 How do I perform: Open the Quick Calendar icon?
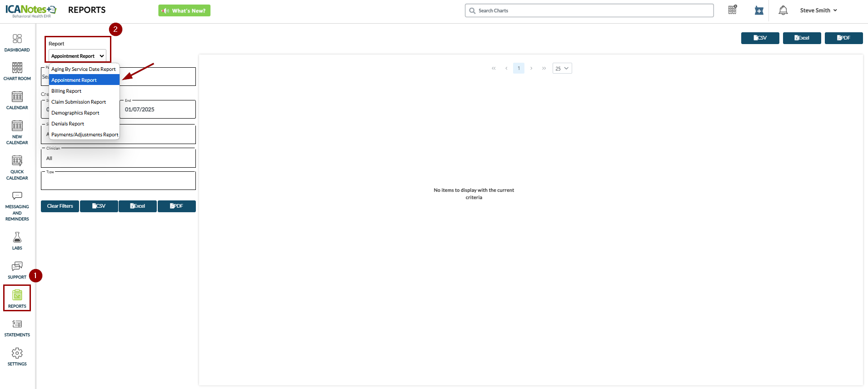click(x=17, y=167)
